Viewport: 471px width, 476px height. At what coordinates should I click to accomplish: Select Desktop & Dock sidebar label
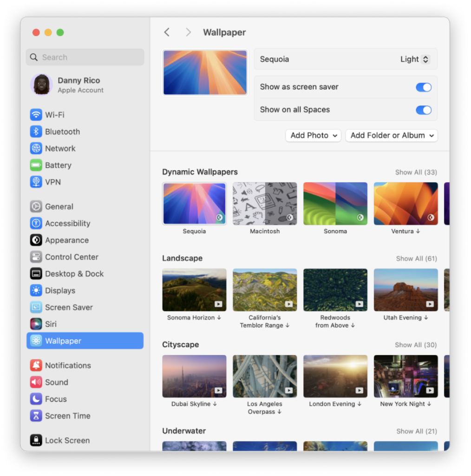(x=74, y=274)
